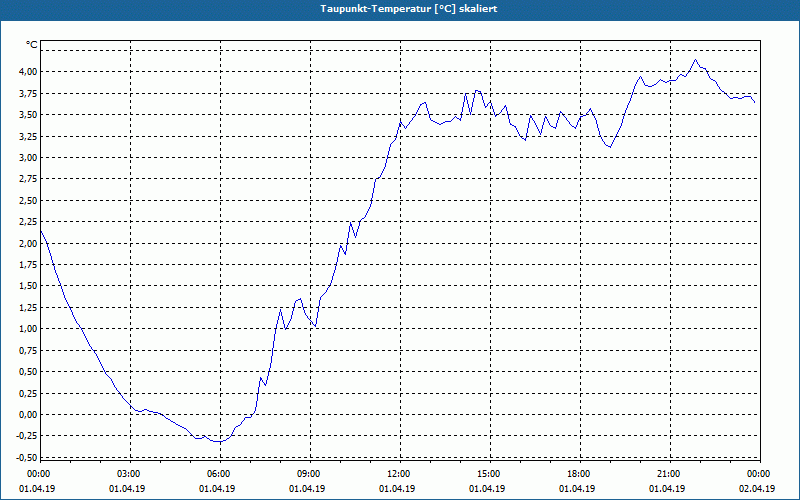Viewport: 800px width, 500px height.
Task: Click the 01.04.19 date under 03:00
Action: coord(127,489)
